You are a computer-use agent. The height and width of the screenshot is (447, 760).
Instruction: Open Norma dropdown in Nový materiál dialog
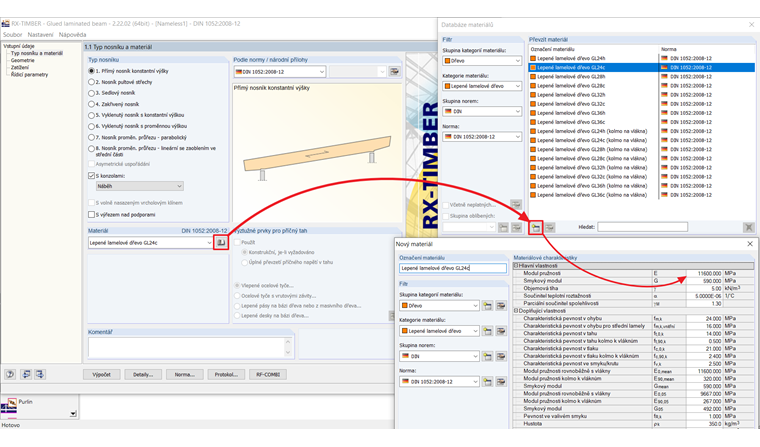point(439,382)
